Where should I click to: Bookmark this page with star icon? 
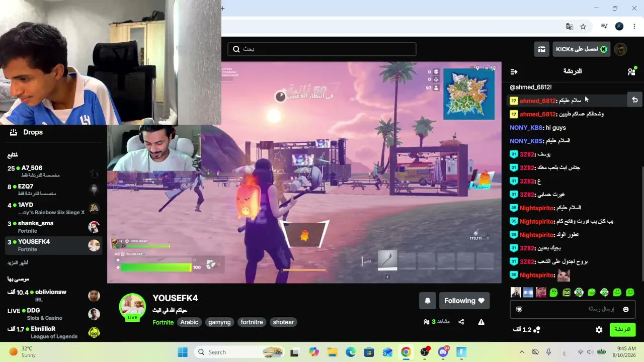(583, 27)
